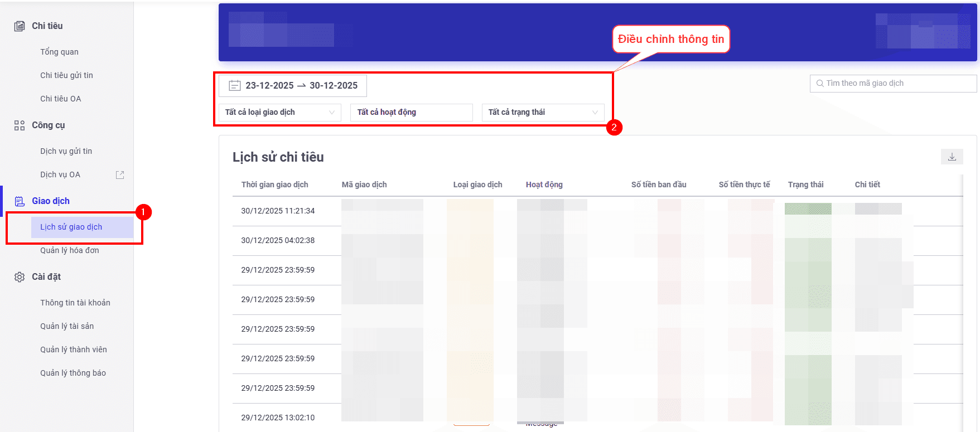
Task: Open the Tất cả loại giao dịch dropdown
Action: click(x=279, y=113)
